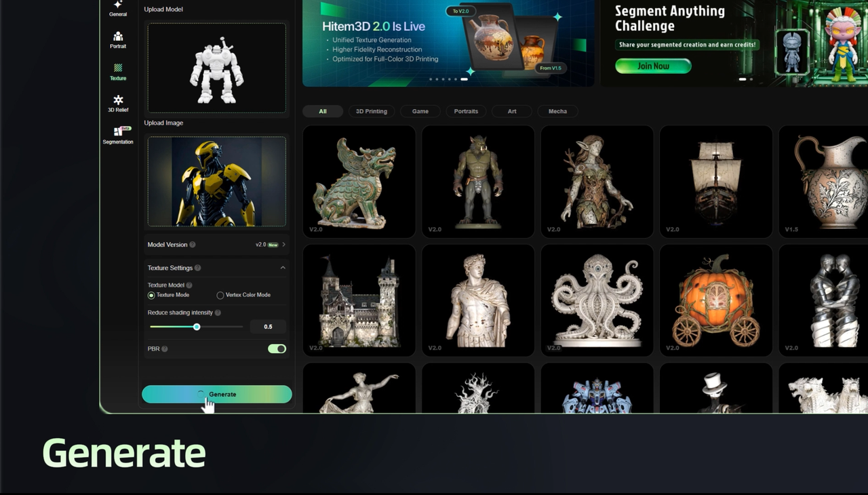Show the All gallery category

(323, 111)
